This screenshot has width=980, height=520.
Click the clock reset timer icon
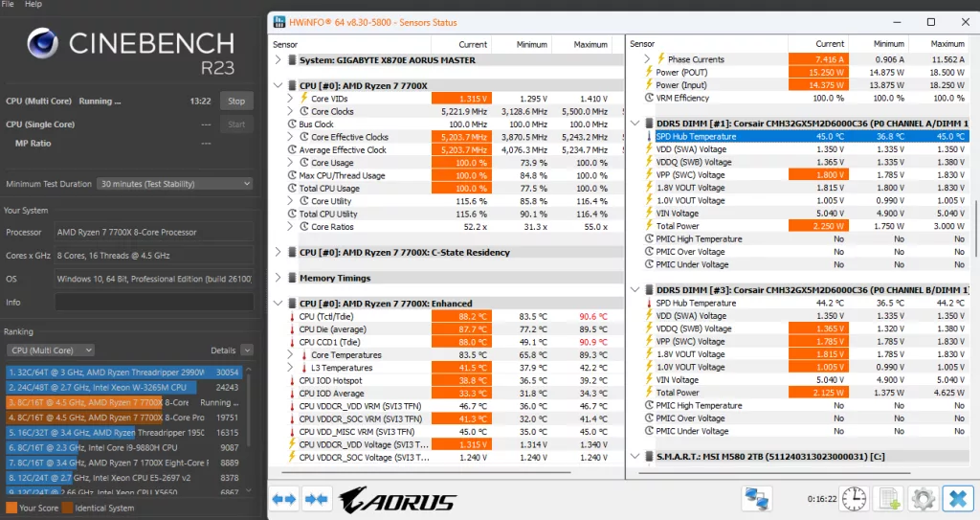pos(854,499)
